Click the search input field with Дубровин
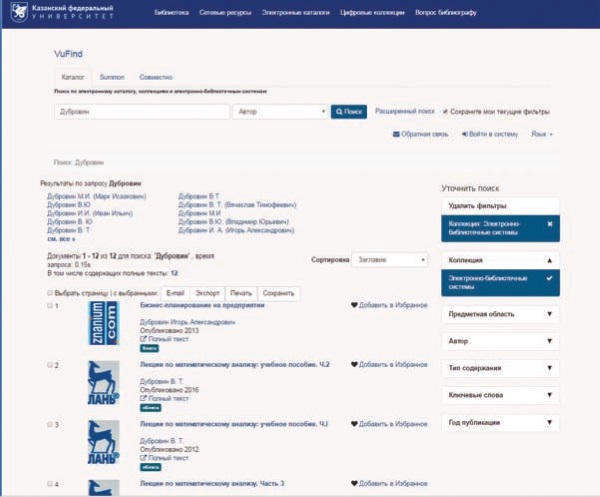This screenshot has width=600, height=497. [x=140, y=112]
